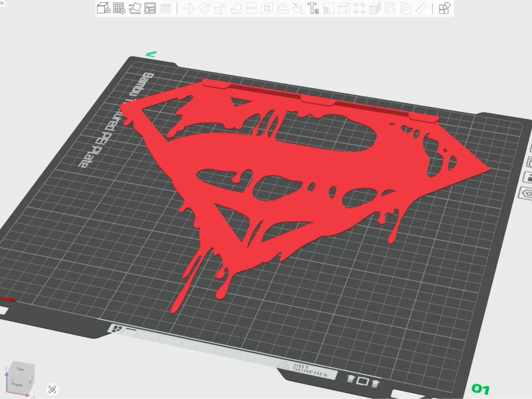The height and width of the screenshot is (399, 532).
Task: Select the Color painting bucket tool
Action: click(x=298, y=8)
